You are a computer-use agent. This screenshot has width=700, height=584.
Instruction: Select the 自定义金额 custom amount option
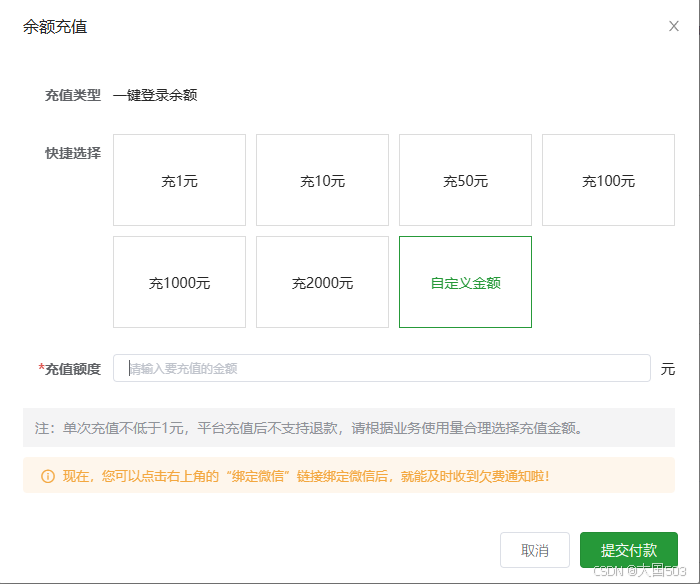(x=465, y=282)
